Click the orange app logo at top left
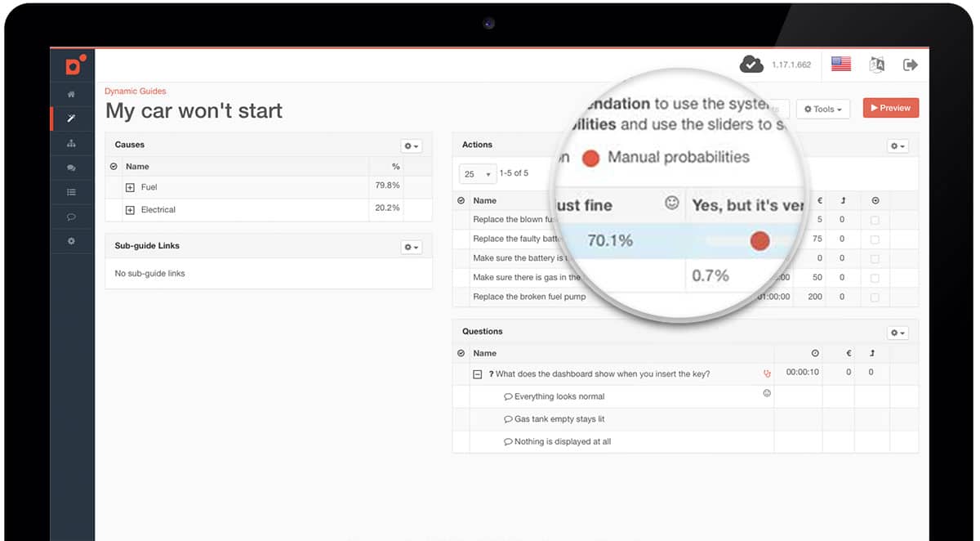The image size is (980, 541). (74, 65)
